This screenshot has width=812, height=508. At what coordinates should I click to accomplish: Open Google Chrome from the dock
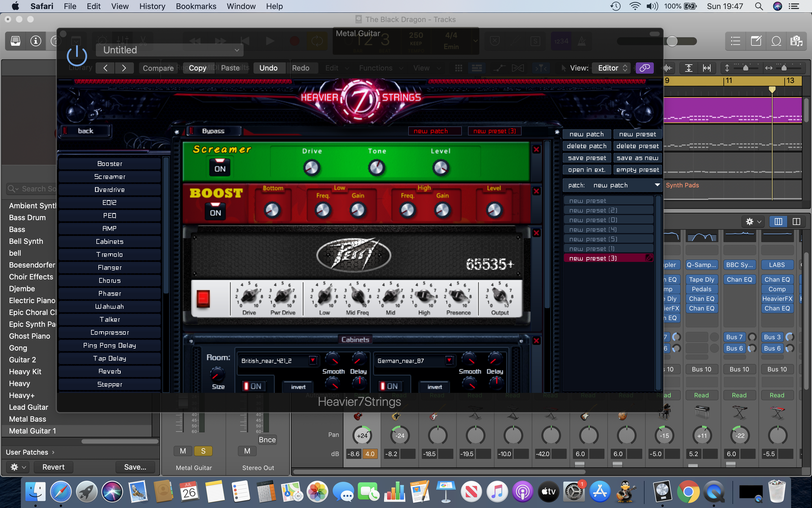(x=688, y=491)
